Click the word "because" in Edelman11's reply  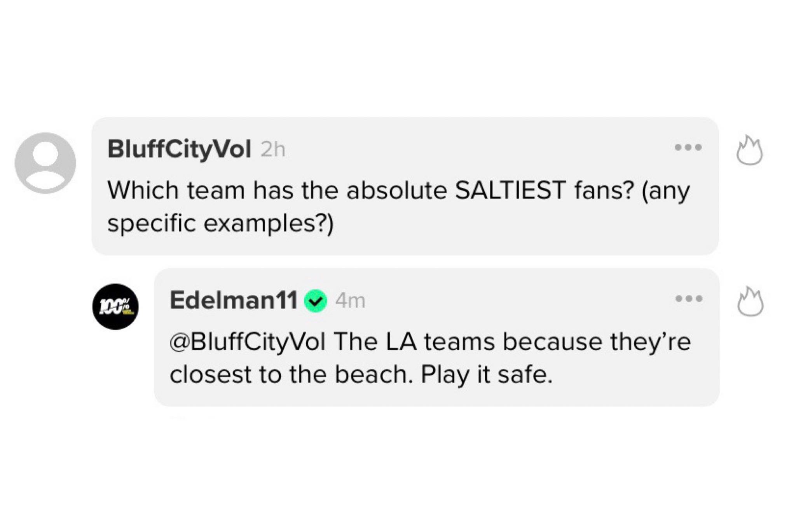coord(552,342)
